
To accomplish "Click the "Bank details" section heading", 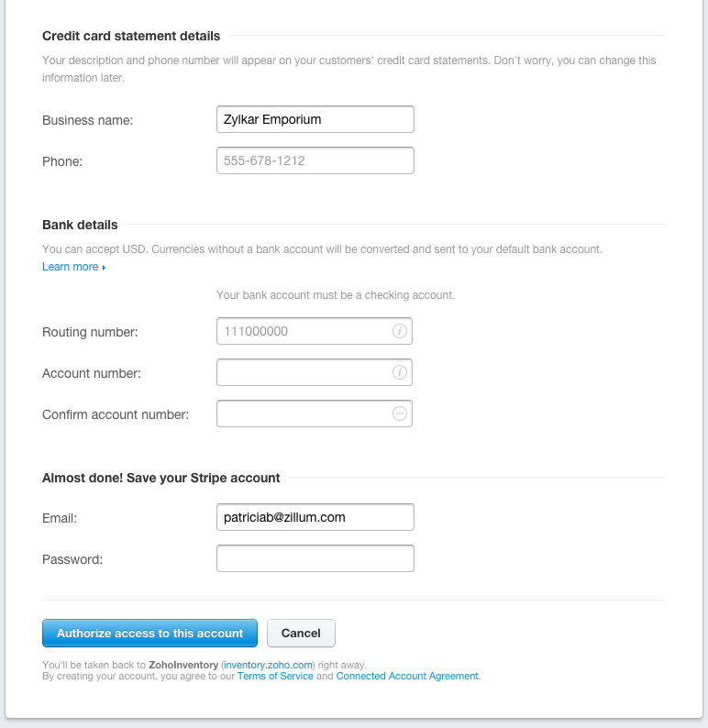I will click(80, 225).
